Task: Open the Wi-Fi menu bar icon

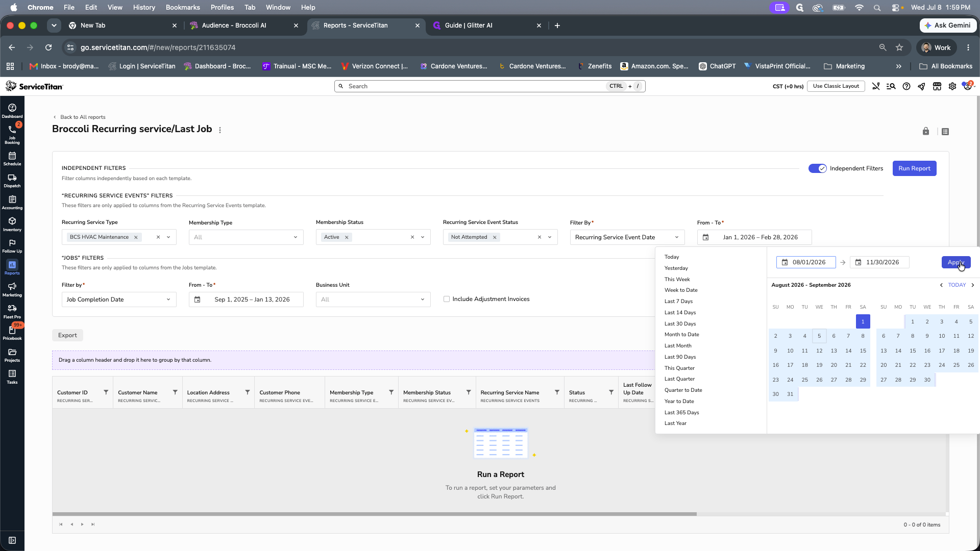Action: pyautogui.click(x=859, y=7)
